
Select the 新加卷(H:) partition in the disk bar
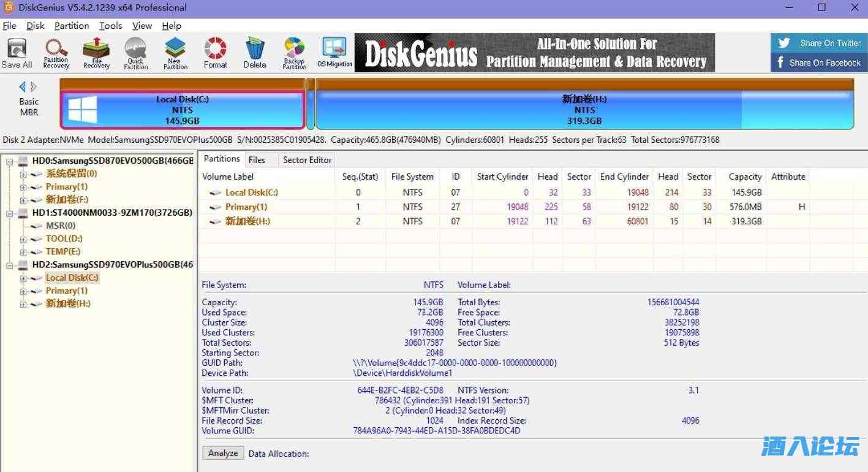[x=584, y=110]
